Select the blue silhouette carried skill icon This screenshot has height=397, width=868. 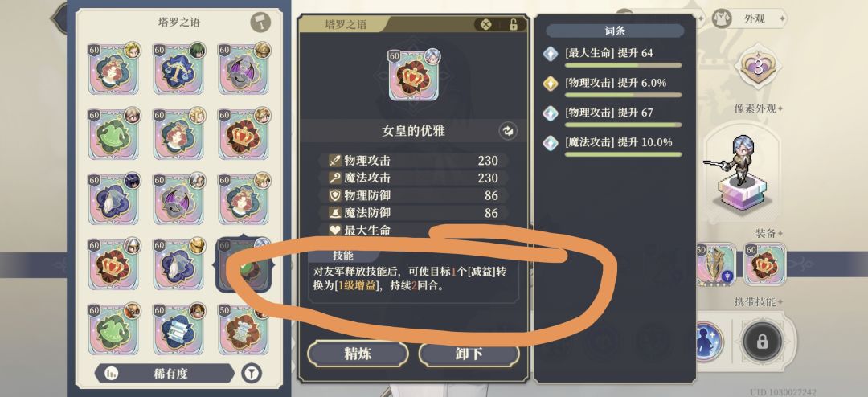[x=707, y=342]
